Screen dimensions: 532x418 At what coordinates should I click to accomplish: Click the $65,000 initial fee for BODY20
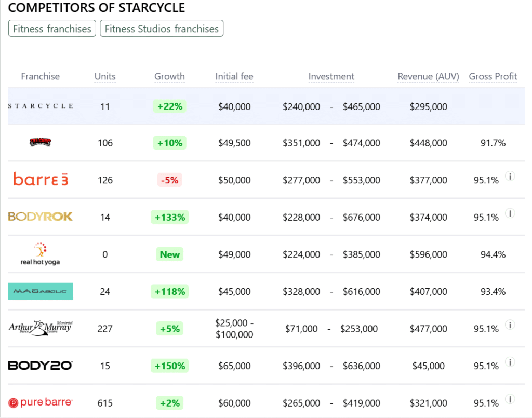click(234, 366)
